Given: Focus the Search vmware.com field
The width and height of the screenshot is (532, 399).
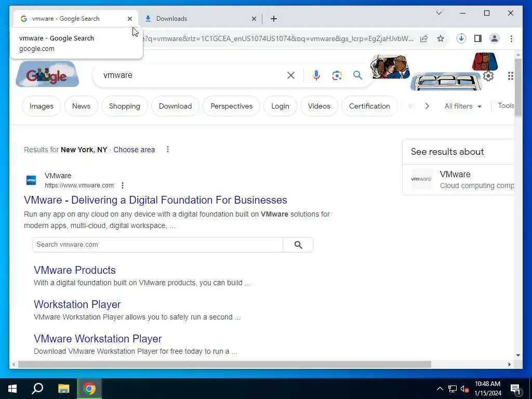Looking at the screenshot, I should 157,245.
